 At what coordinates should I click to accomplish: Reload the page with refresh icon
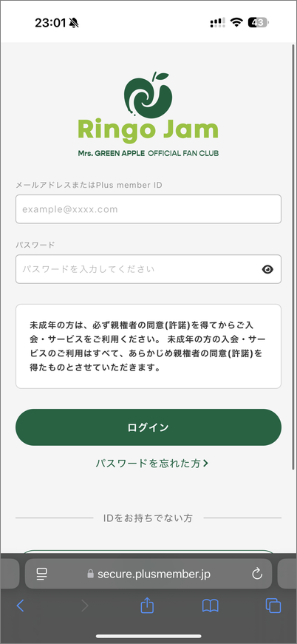pyautogui.click(x=257, y=574)
